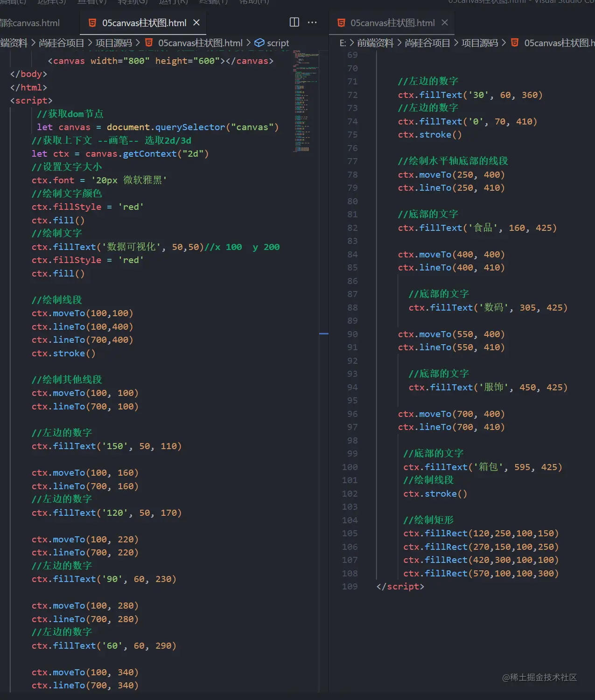Click HTML5 icon on left active tab
The width and height of the screenshot is (595, 700).
(x=92, y=22)
